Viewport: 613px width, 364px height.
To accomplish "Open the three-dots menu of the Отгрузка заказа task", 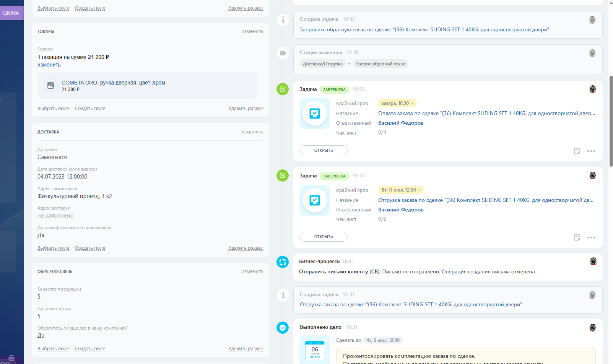I will pos(591,237).
